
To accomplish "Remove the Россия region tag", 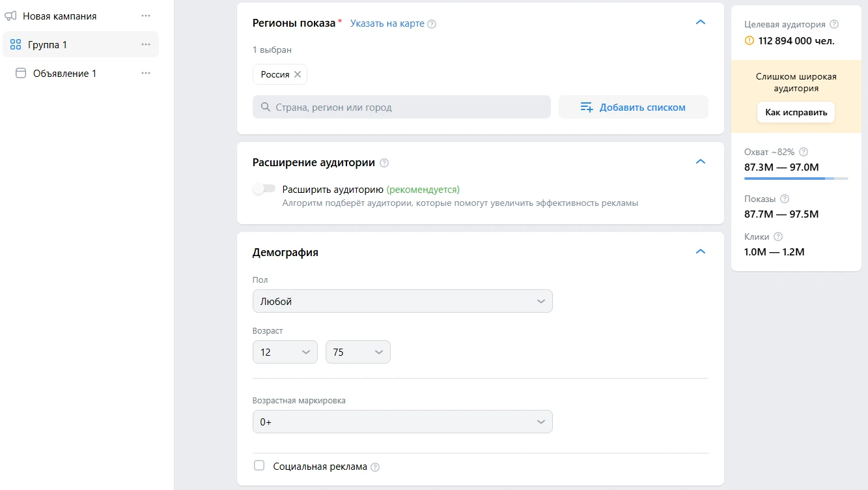I will (x=298, y=74).
